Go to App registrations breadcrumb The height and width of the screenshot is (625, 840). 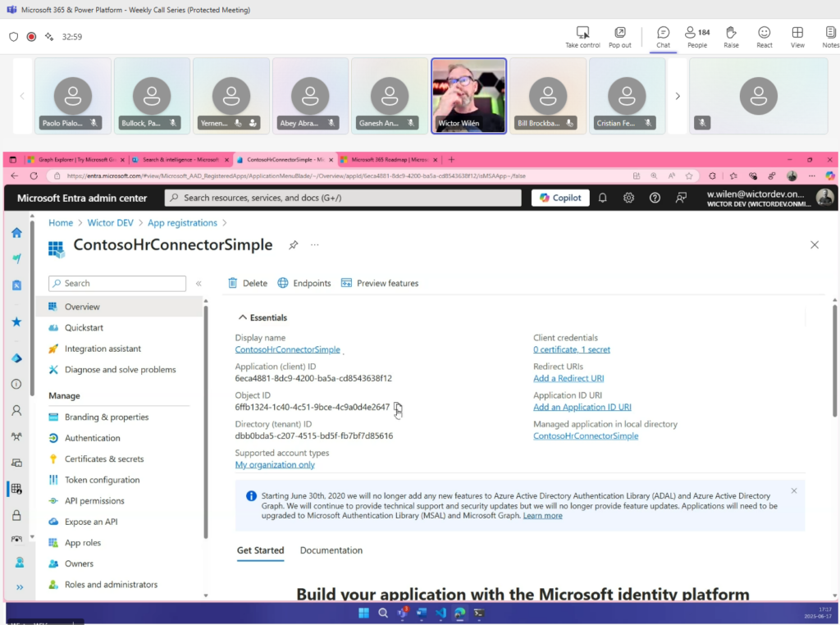point(182,223)
